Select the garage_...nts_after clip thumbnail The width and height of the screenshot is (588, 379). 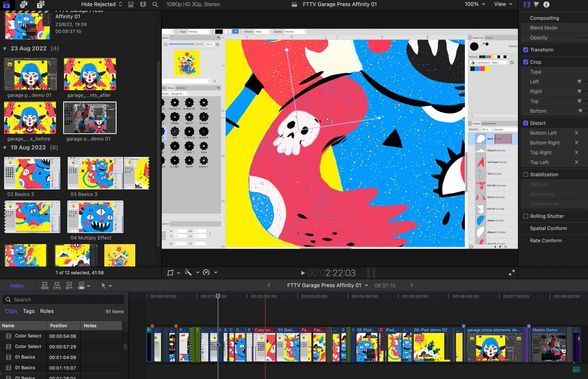90,74
